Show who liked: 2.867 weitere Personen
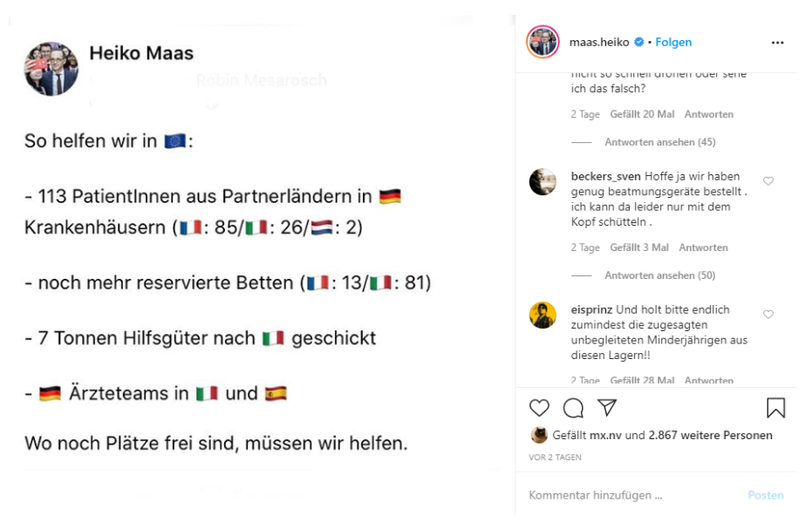Image resolution: width=812 pixels, height=522 pixels. coord(710,436)
